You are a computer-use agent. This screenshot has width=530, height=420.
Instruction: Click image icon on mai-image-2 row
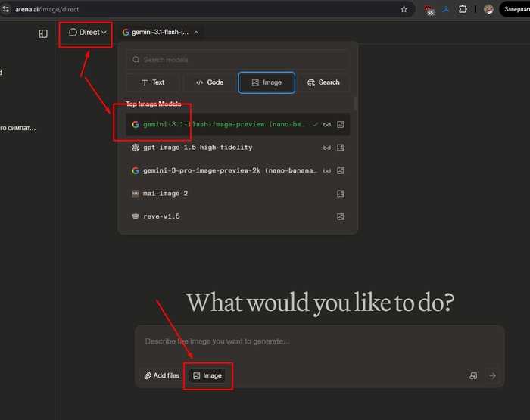coord(341,193)
